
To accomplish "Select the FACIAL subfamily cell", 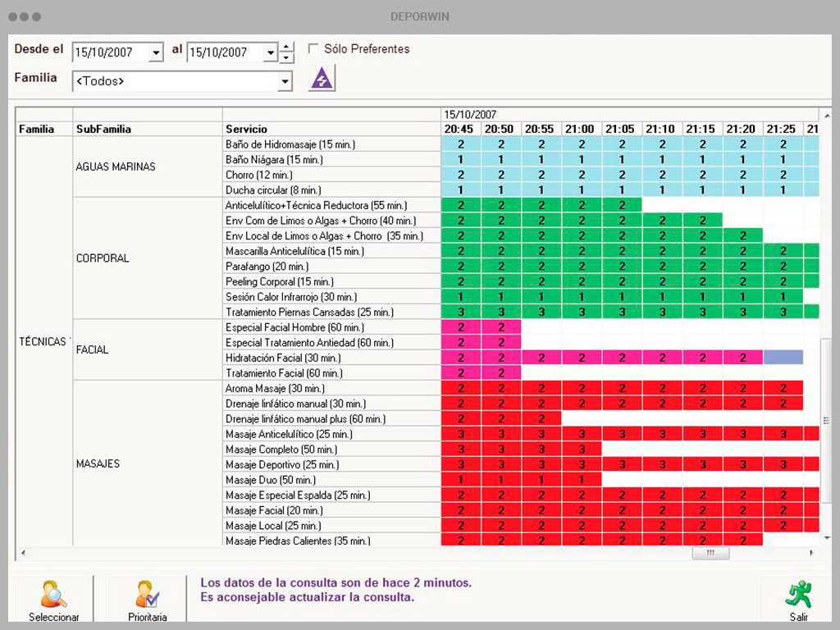I will [148, 349].
